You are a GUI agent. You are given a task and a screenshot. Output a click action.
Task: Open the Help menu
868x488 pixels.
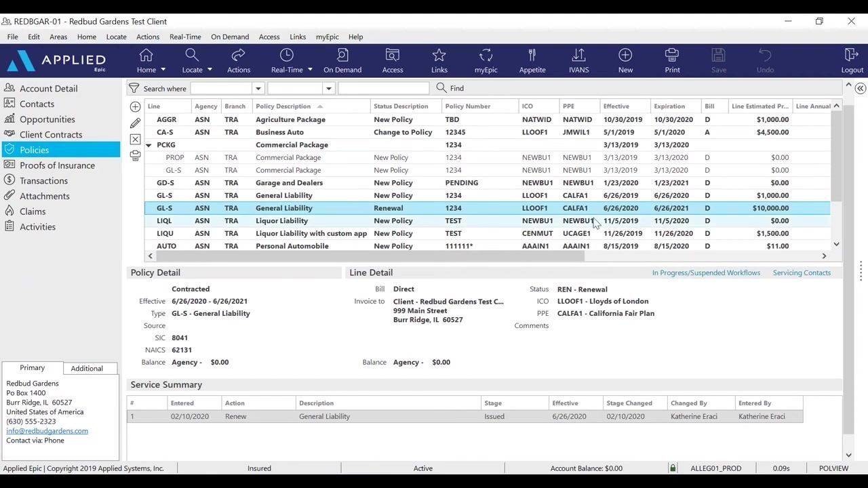point(355,37)
